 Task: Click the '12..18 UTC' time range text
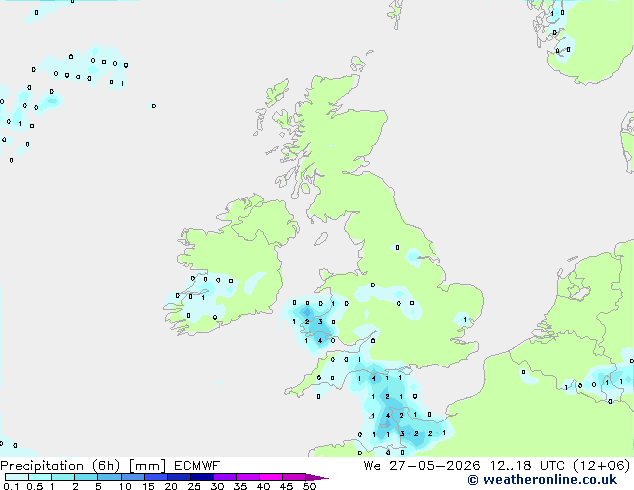tap(526, 466)
